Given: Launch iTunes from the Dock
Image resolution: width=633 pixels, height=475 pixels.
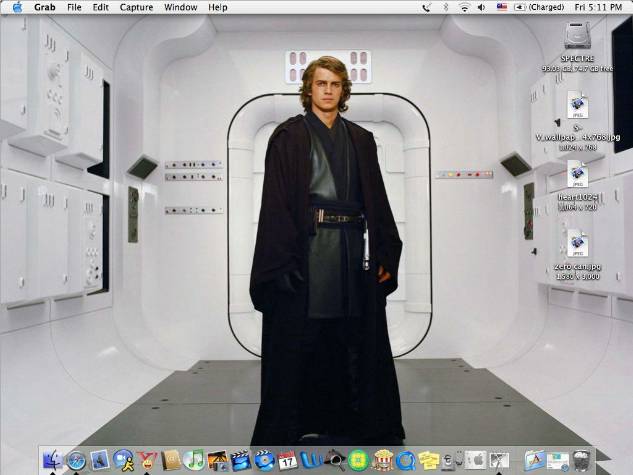Looking at the screenshot, I should click(x=194, y=460).
